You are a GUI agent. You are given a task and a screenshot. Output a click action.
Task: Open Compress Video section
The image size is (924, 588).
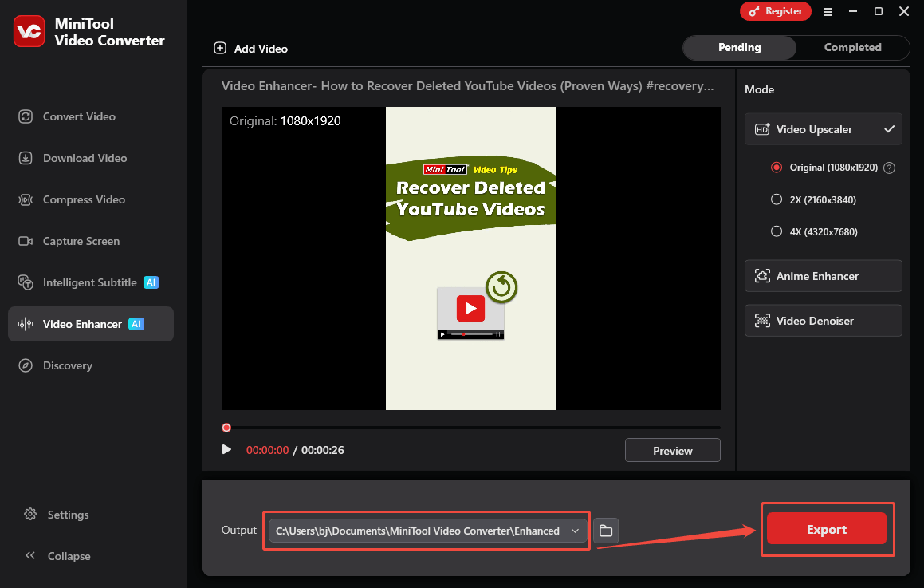click(x=91, y=200)
